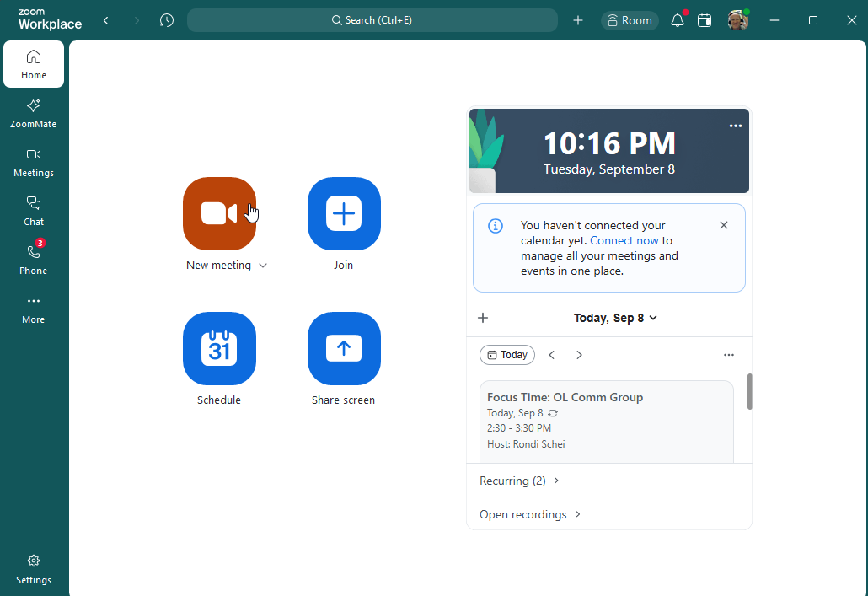Open ZoomMate in the sidebar
The image size is (868, 596).
coord(34,114)
